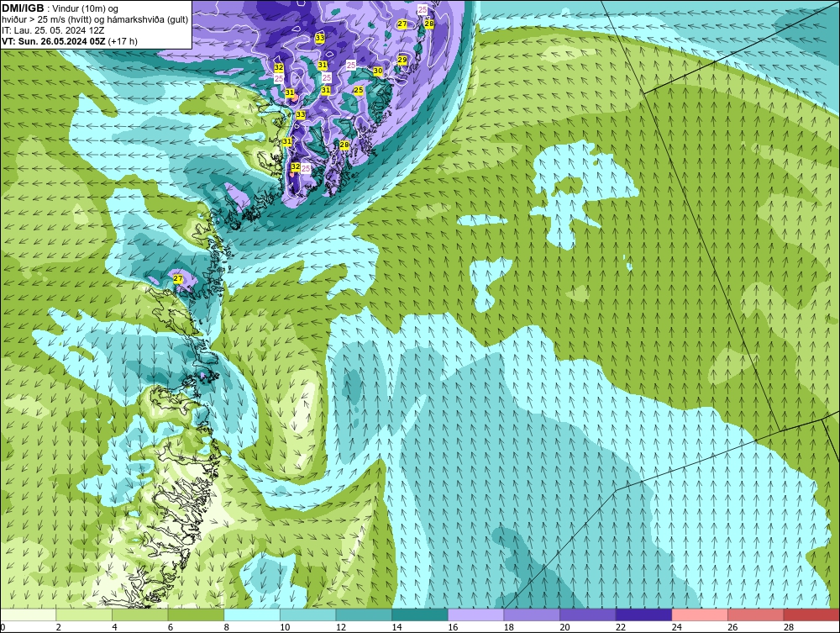Click the legend scale value 0
Screen dimensions: 840x633
(3, 627)
